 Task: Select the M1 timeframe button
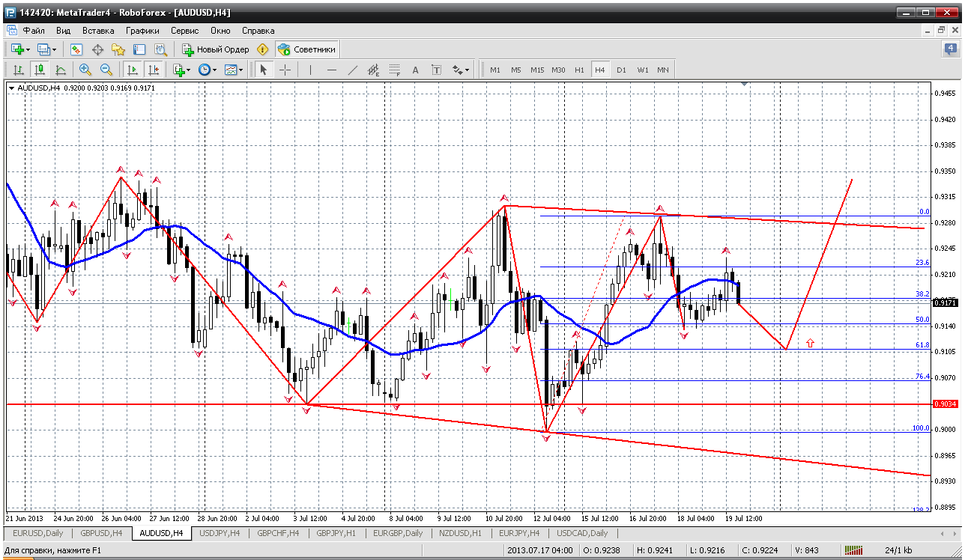tap(495, 70)
